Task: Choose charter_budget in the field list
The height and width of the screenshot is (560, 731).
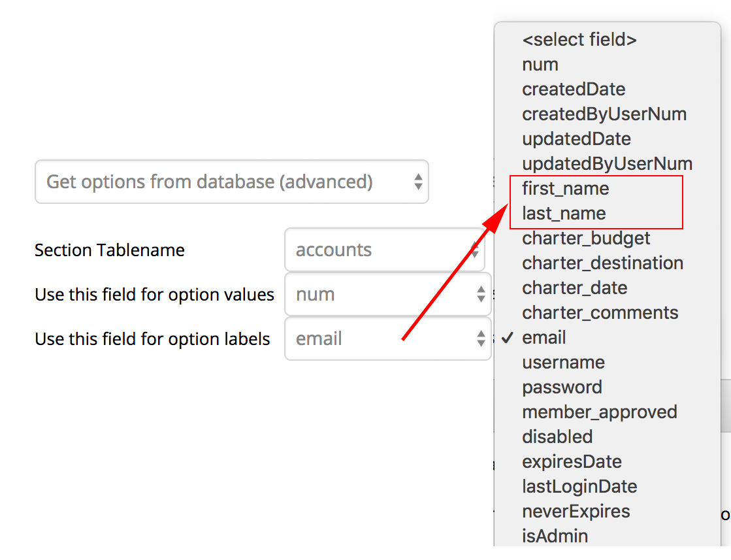Action: coord(586,239)
